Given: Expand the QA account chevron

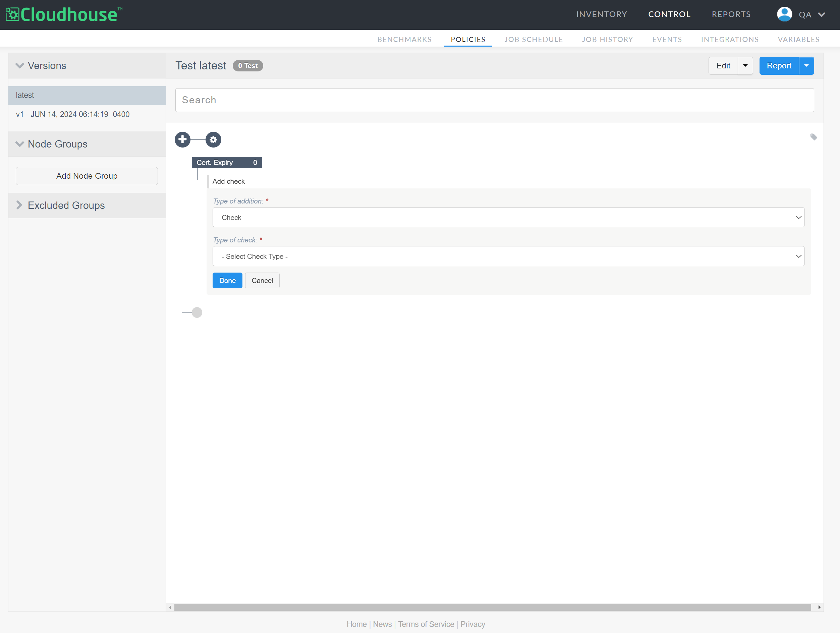Looking at the screenshot, I should (822, 15).
